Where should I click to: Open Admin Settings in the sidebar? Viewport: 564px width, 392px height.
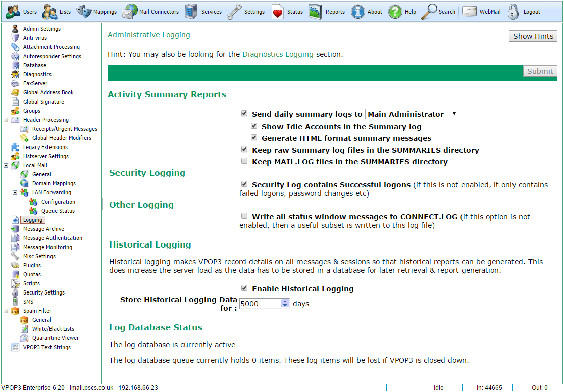pyautogui.click(x=42, y=29)
